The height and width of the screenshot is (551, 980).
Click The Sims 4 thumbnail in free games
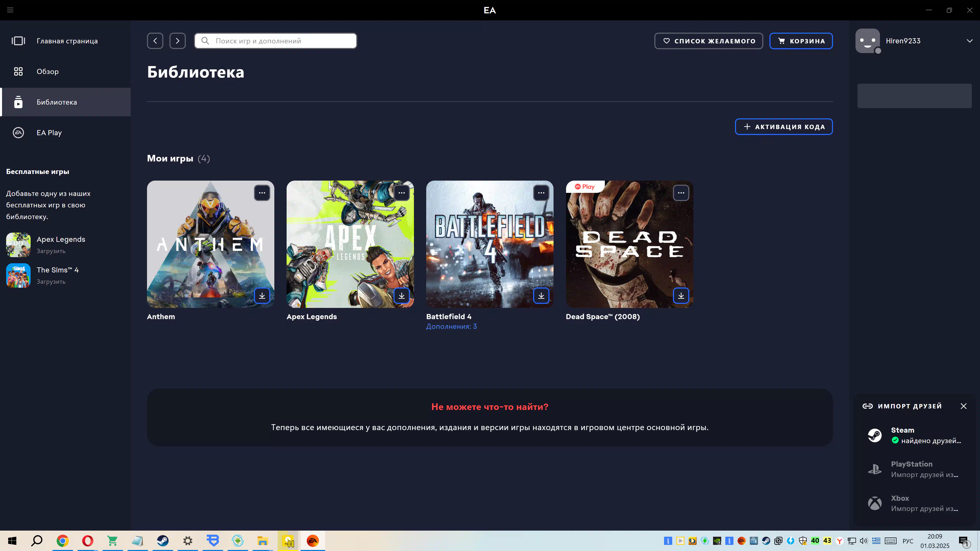tap(18, 275)
